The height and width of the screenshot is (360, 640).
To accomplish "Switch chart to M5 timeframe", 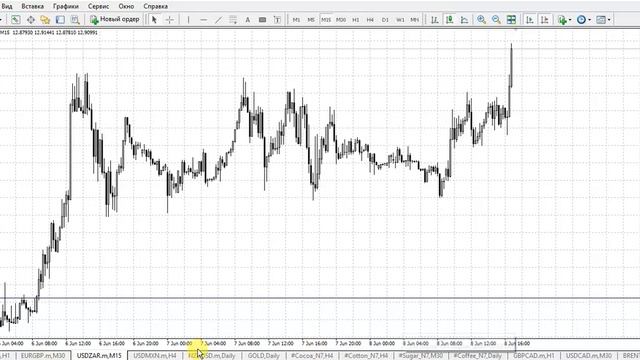I will 311,20.
